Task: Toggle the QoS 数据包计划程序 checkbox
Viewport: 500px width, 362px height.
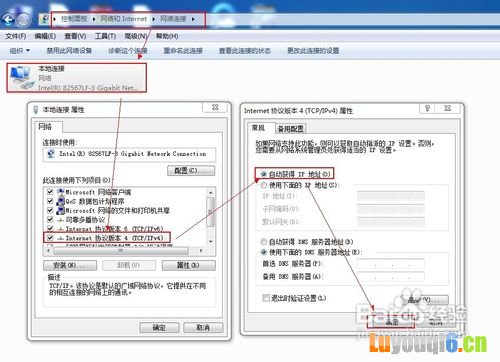Action: click(50, 201)
